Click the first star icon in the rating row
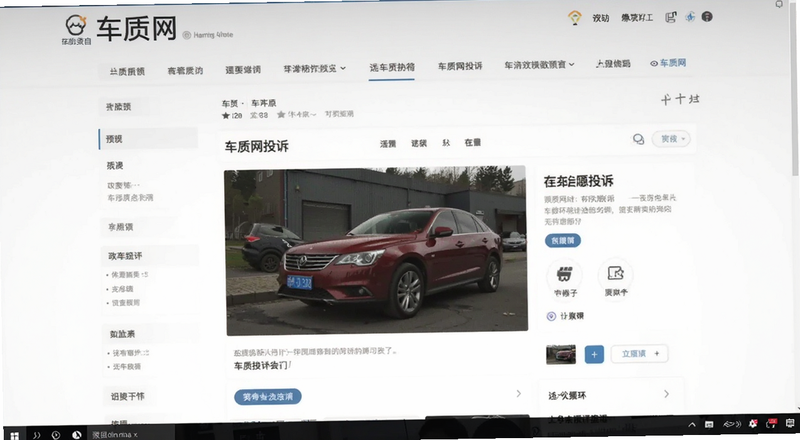800x440 pixels. (x=226, y=115)
